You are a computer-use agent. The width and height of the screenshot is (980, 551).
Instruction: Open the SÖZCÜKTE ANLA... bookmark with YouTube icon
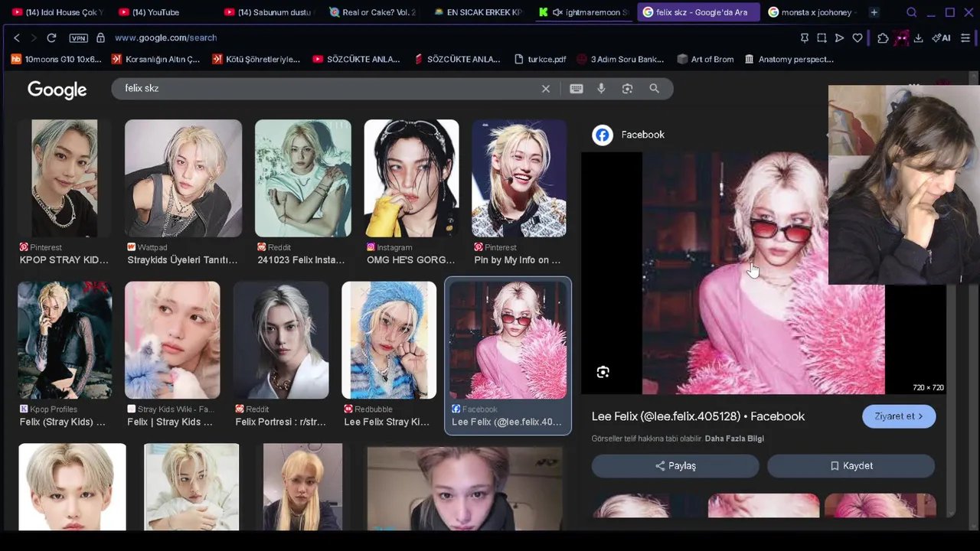tap(357, 59)
